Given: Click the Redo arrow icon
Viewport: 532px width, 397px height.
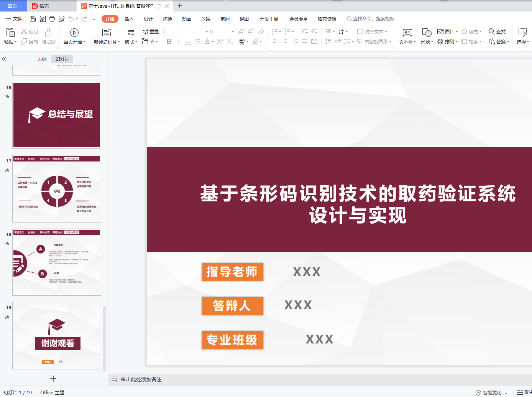Looking at the screenshot, I should 84,19.
